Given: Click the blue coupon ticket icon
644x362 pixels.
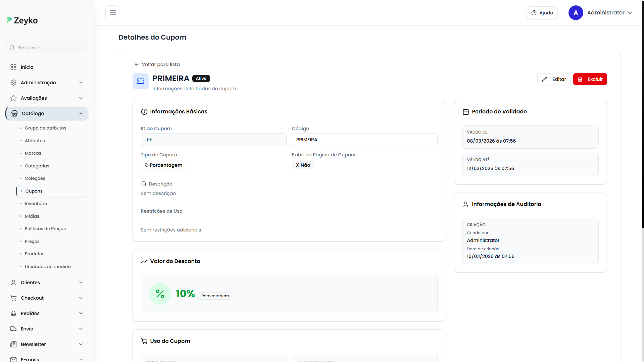Looking at the screenshot, I should coord(141,81).
